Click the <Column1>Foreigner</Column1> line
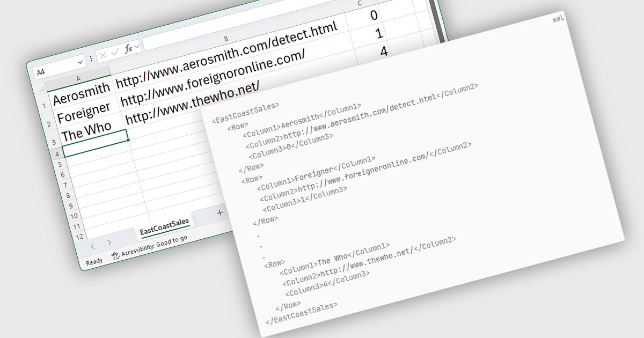This screenshot has width=644, height=338. [x=316, y=174]
